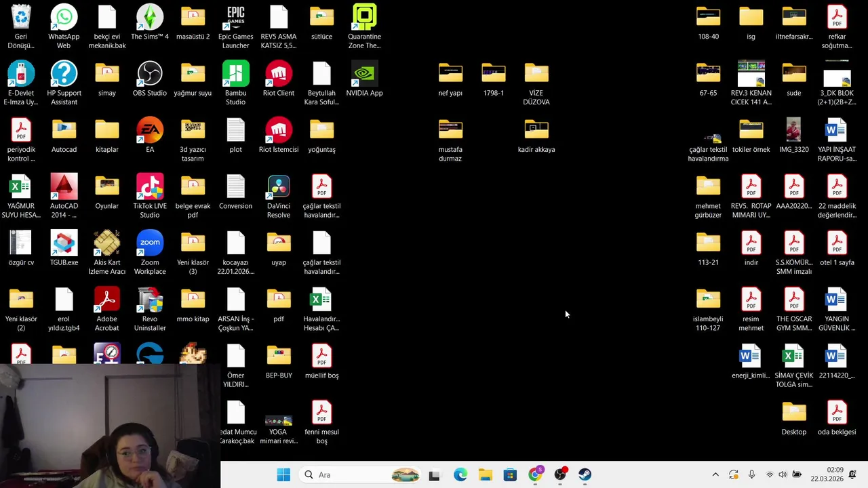Screen dimensions: 868x488
Task: Click the Ara taskbar search box
Action: point(361,474)
